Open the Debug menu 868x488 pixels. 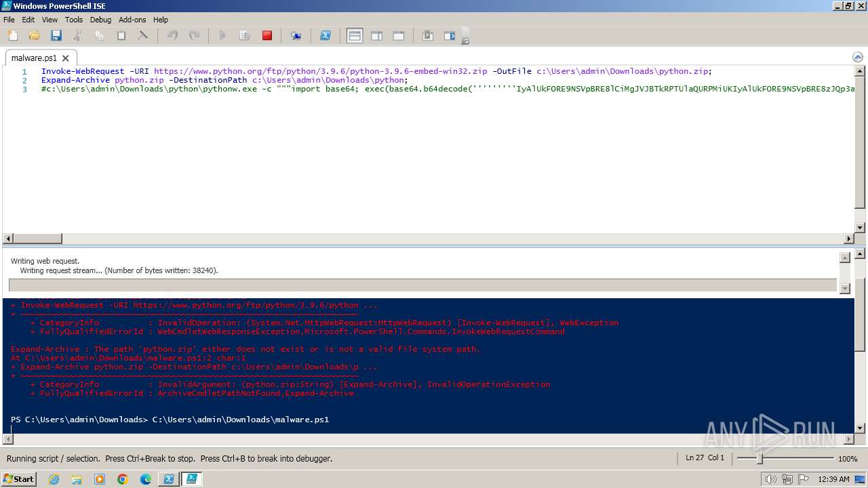[100, 20]
